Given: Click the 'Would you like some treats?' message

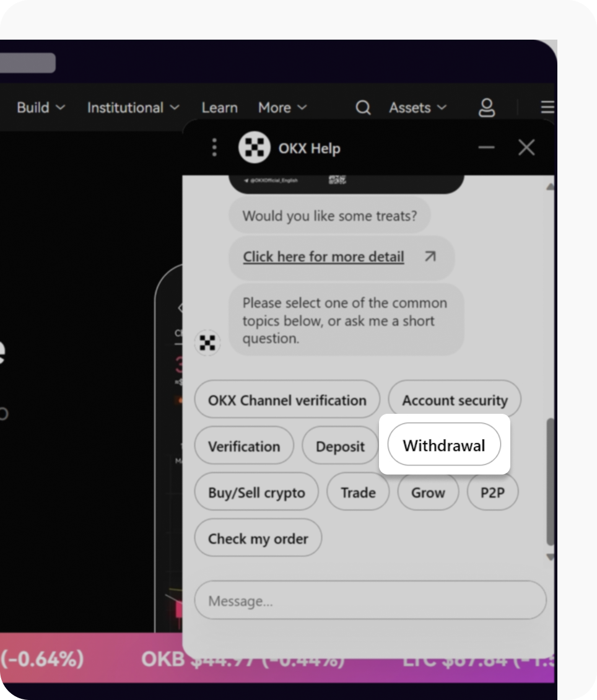Looking at the screenshot, I should pos(329,216).
